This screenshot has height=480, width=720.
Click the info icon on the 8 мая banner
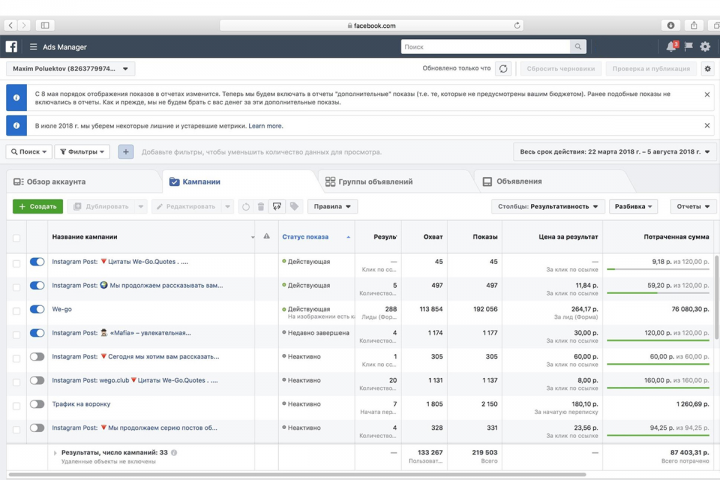click(x=17, y=97)
